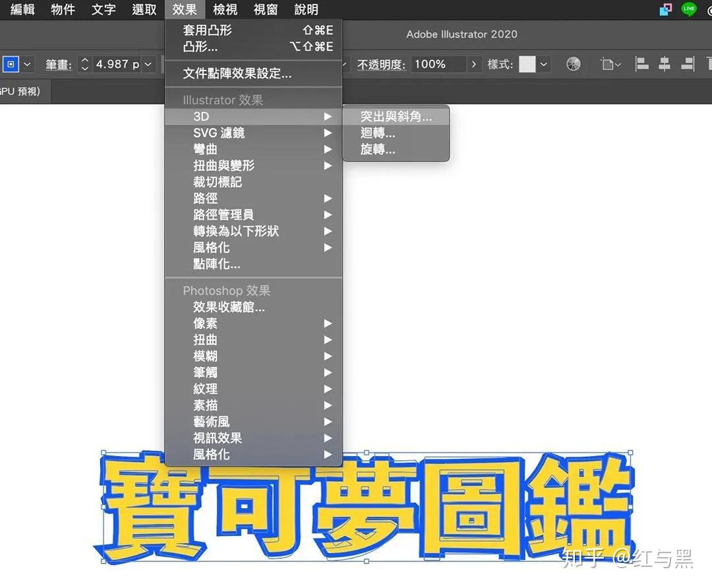712x588 pixels.
Task: Expand the 藝術風 submenu
Action: tap(253, 421)
